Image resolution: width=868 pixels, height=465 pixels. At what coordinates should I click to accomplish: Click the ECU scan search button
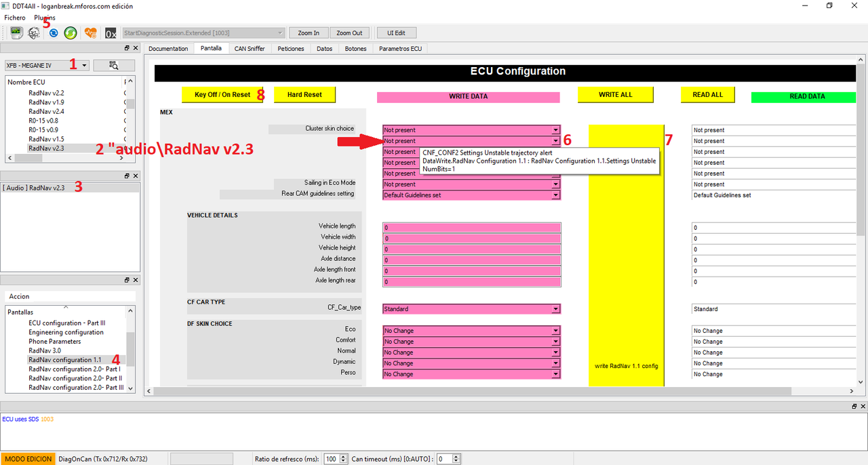(114, 65)
